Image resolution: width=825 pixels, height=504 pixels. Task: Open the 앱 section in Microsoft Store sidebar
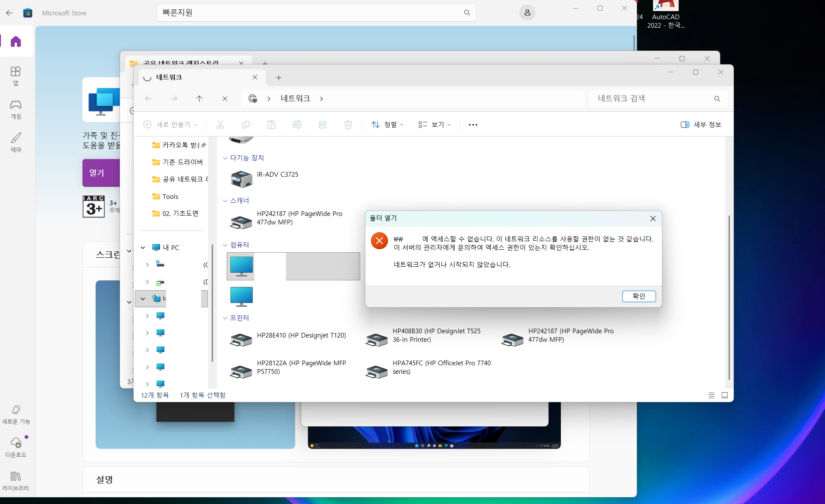16,76
